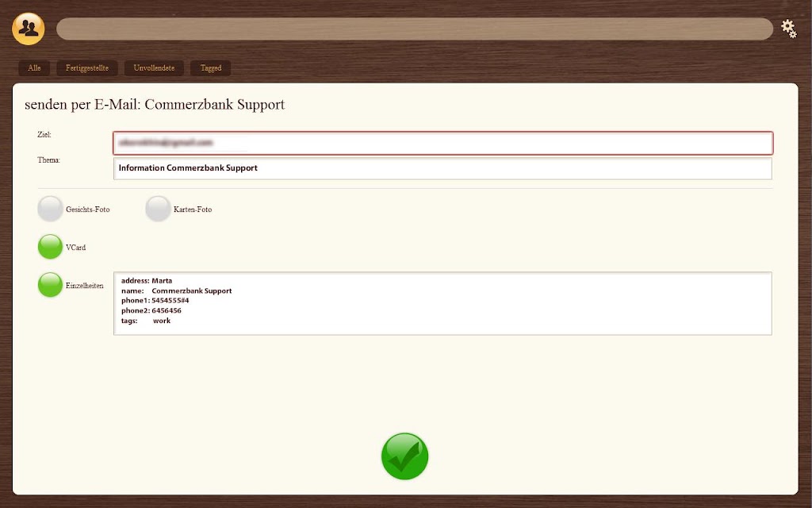Enable the Gesichts-Foto toggle
This screenshot has width=812, height=508.
(50, 209)
